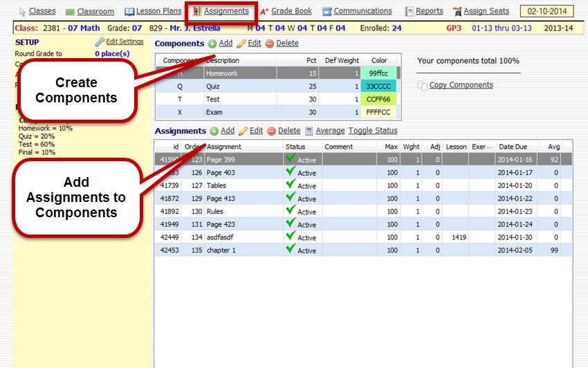The image size is (588, 368).
Task: Click Add link under Components
Action: tap(226, 44)
